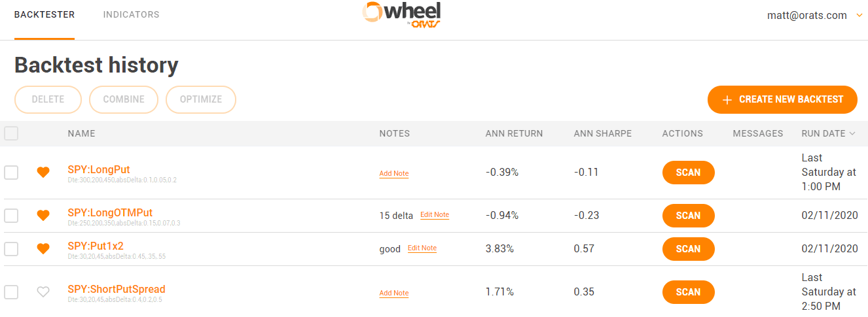
Task: Switch to the Indicators tab
Action: pyautogui.click(x=131, y=14)
